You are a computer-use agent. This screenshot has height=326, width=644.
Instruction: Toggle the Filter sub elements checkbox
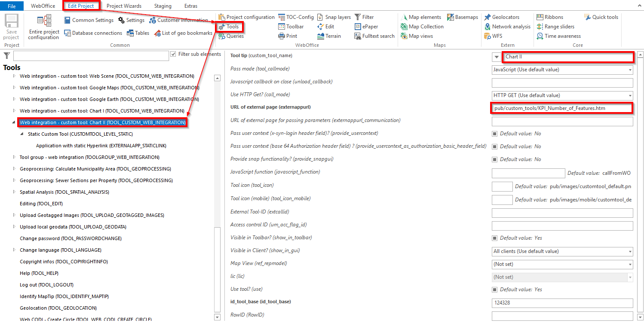[172, 54]
